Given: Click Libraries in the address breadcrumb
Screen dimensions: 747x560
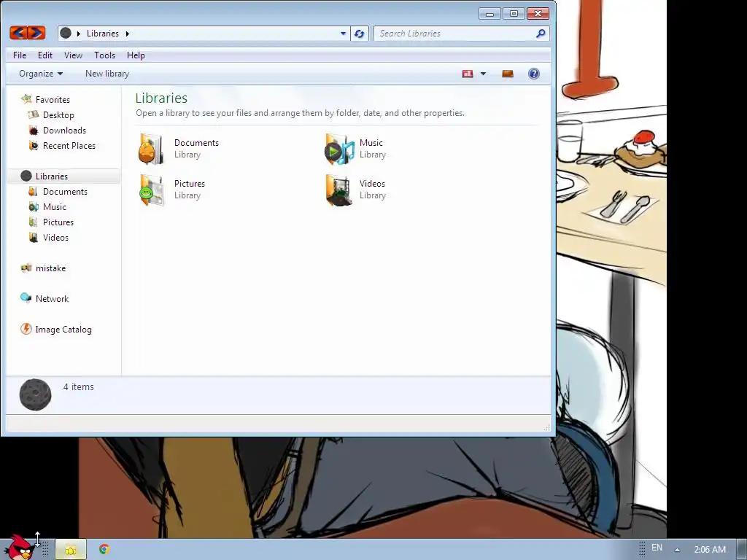Looking at the screenshot, I should (x=103, y=34).
